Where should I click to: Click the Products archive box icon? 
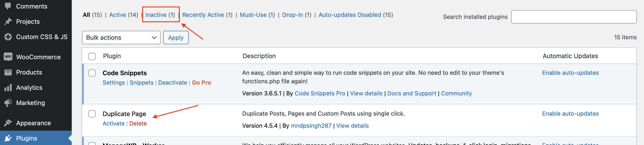[x=8, y=72]
